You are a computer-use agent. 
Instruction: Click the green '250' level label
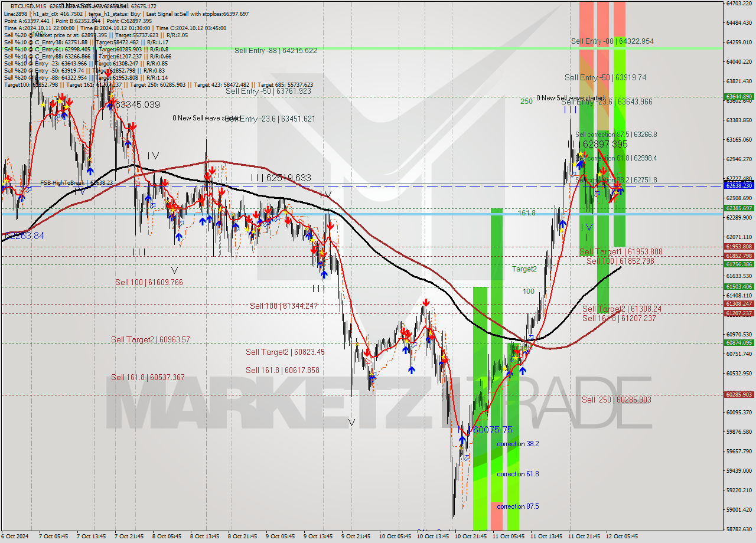point(526,101)
